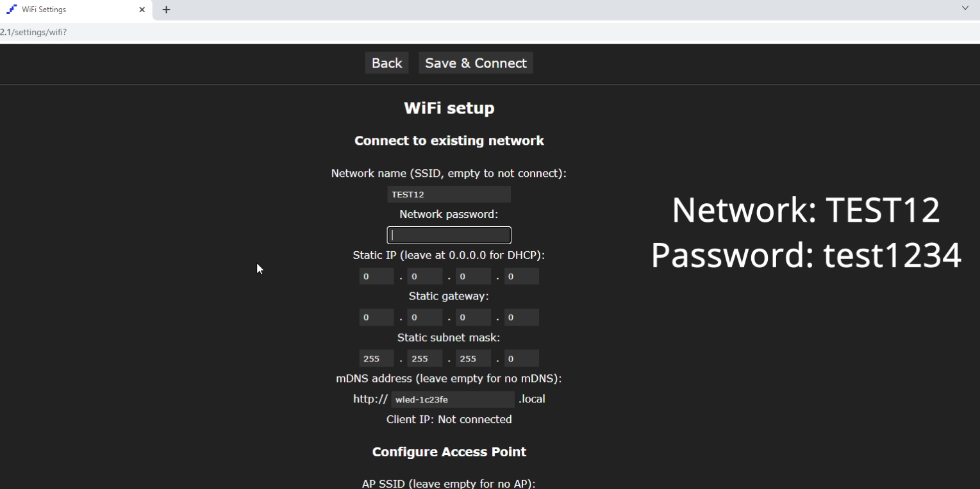Click the Back button
The image size is (980, 489).
click(386, 62)
